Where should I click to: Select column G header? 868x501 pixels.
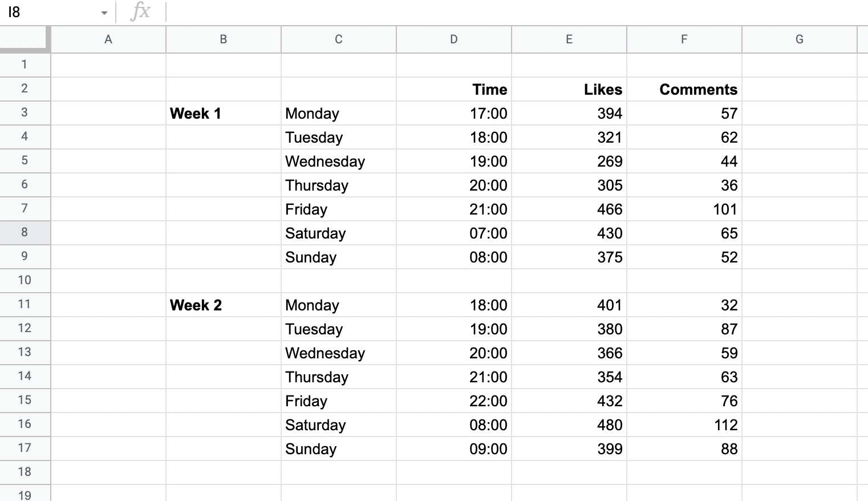point(800,39)
